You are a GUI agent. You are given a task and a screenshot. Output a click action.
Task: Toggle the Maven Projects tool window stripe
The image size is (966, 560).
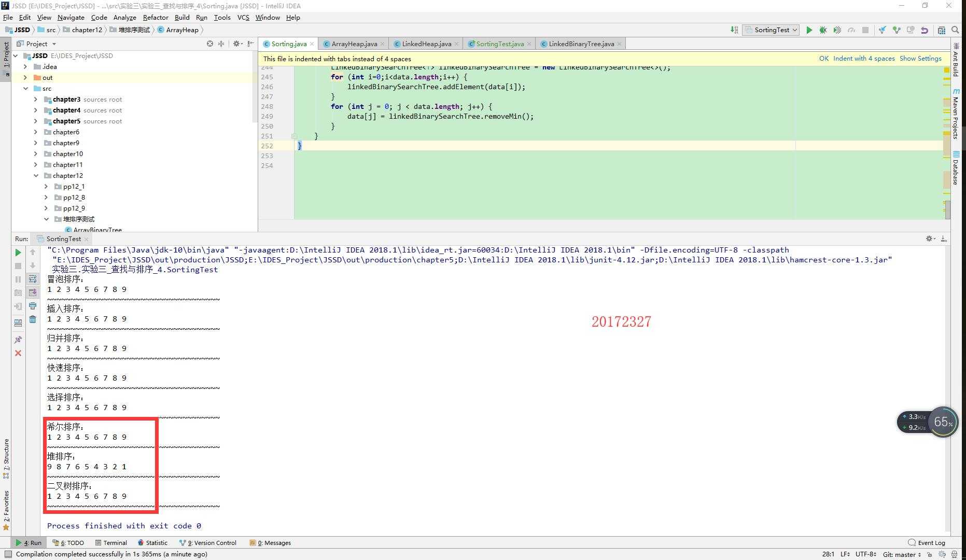[956, 114]
